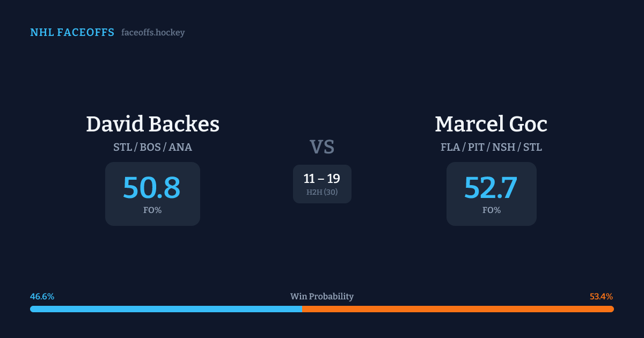Click the FO% label under 50.8

point(152,210)
